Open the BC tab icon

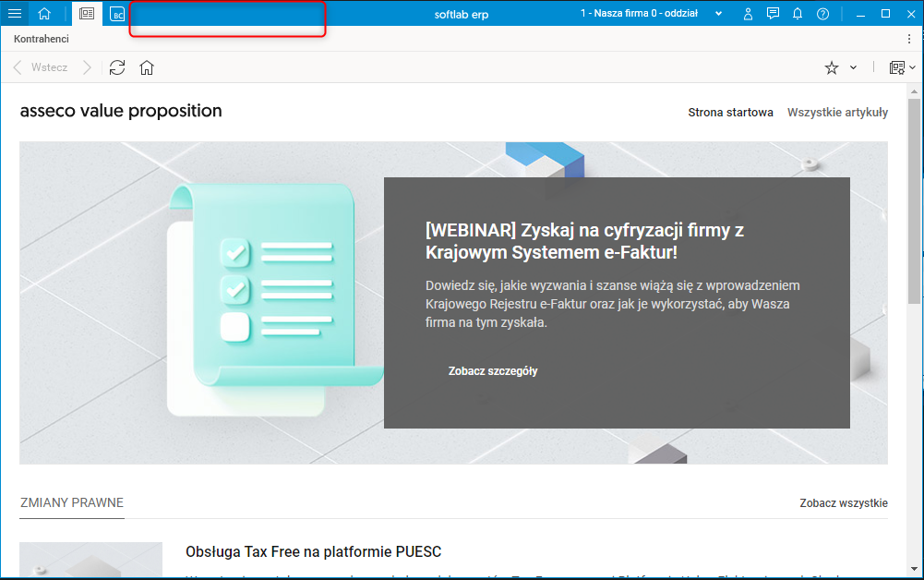point(117,14)
